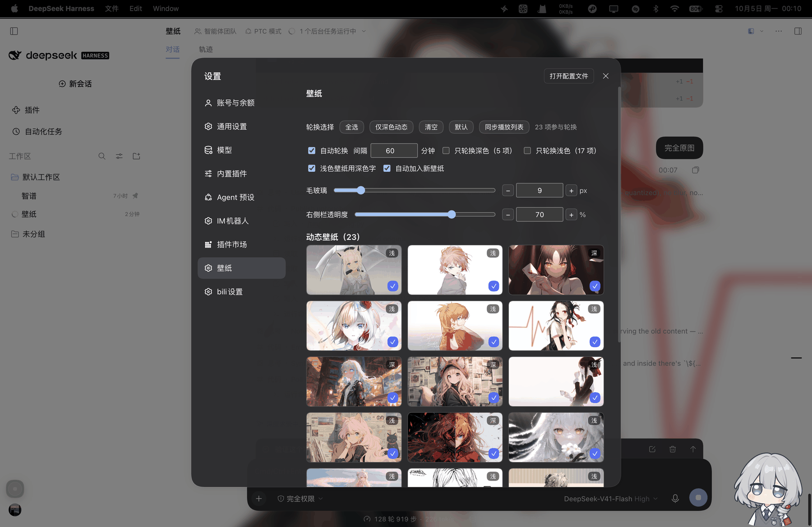
Task: Toggle the right panel icon in header
Action: coord(798,31)
